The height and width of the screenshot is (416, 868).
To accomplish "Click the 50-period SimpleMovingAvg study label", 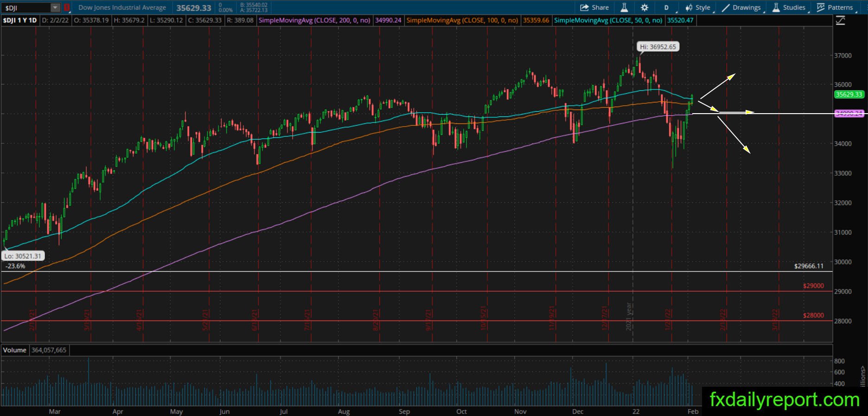I will click(x=608, y=20).
